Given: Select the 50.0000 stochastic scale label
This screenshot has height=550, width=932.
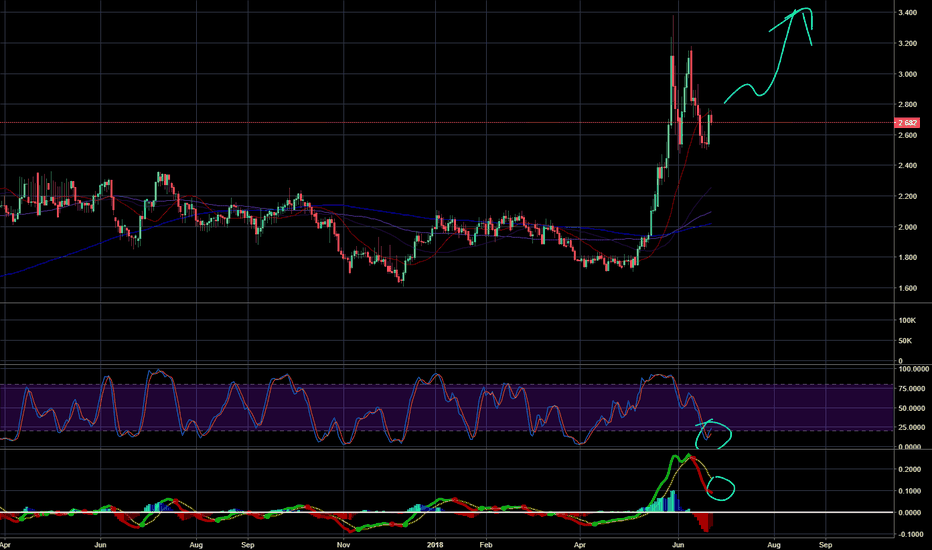Looking at the screenshot, I should [x=910, y=408].
